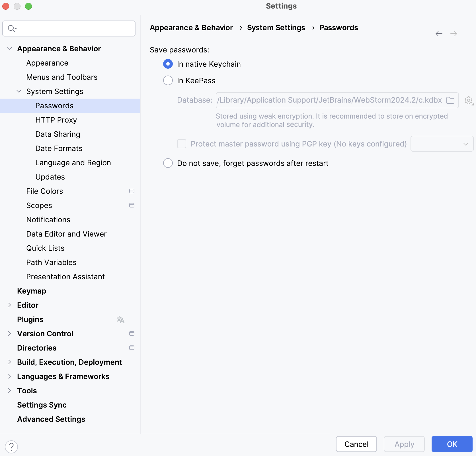Open the PGP key dropdown

(x=442, y=144)
